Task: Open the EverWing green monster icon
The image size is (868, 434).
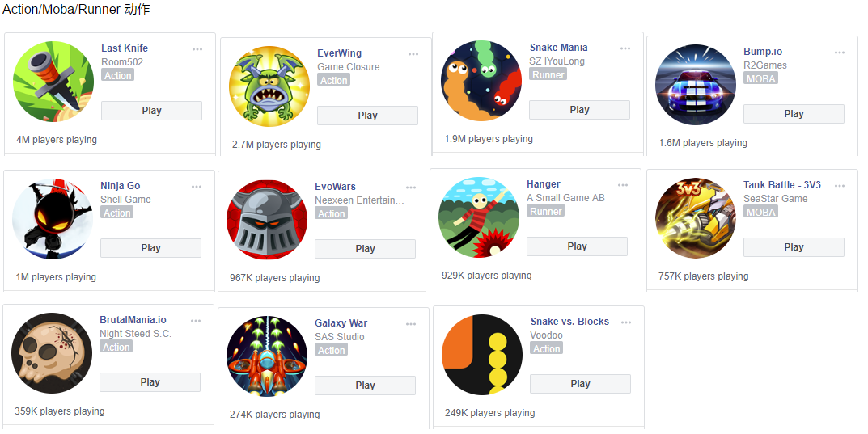Action: click(269, 86)
